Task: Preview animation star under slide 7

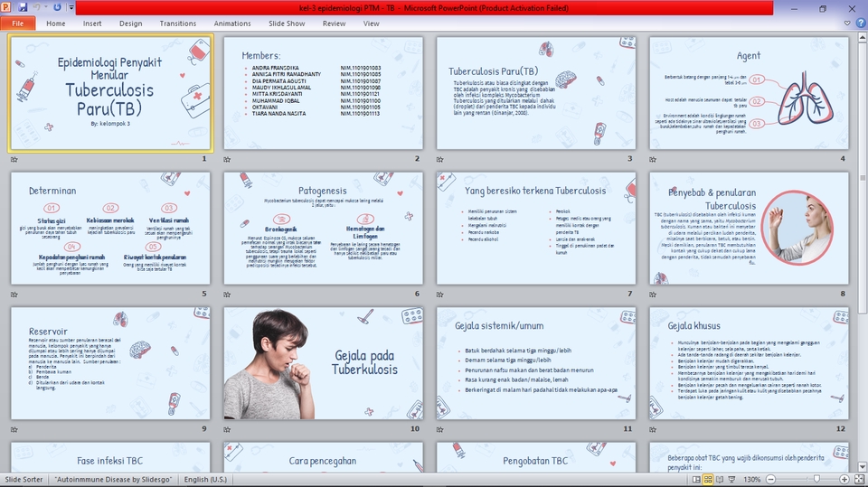Action: click(x=439, y=295)
